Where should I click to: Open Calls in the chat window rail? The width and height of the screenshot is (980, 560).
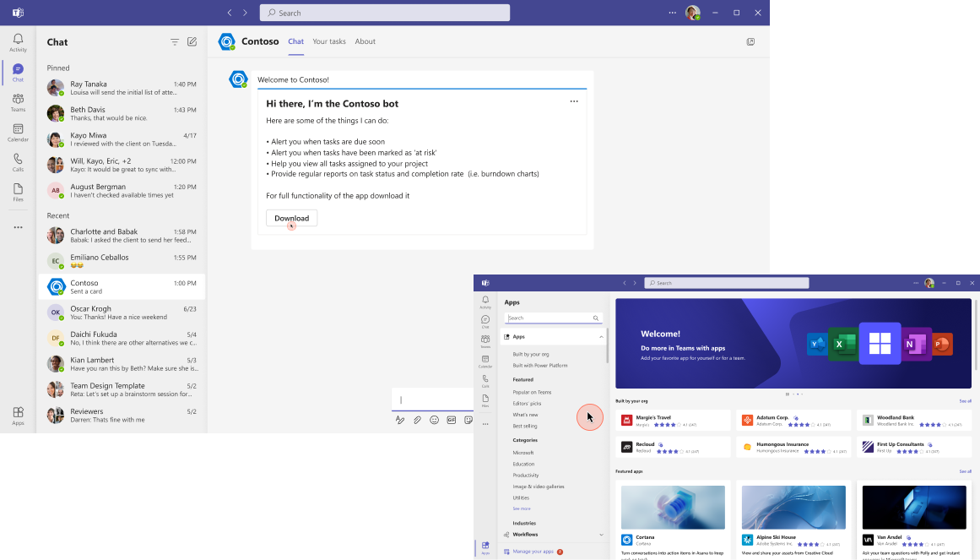pos(18,163)
